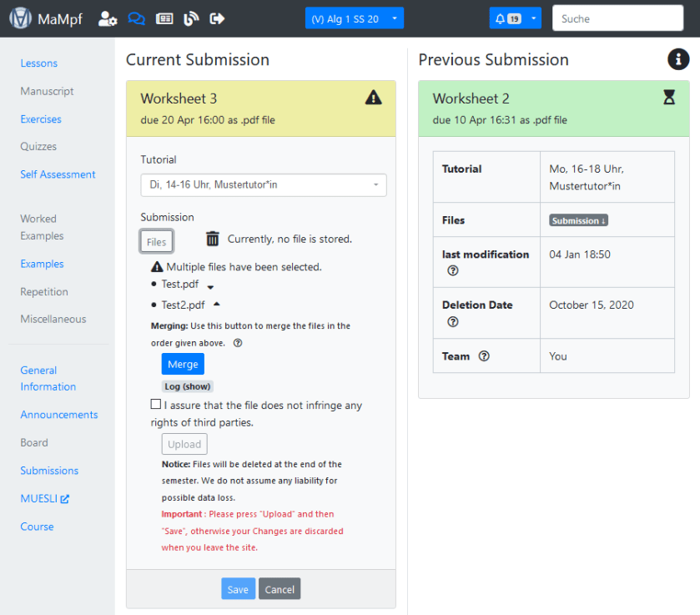
Task: Click help icon next to Deletion Date
Action: 453,321
